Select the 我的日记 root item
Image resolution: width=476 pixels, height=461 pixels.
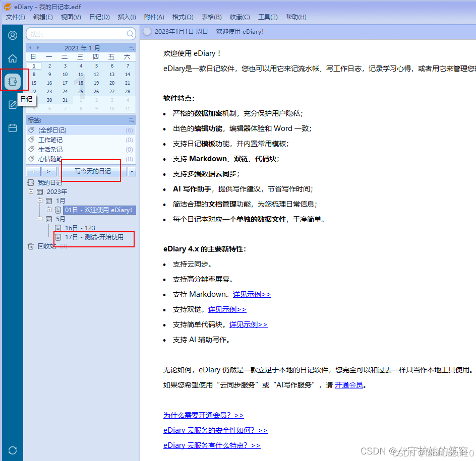point(50,182)
